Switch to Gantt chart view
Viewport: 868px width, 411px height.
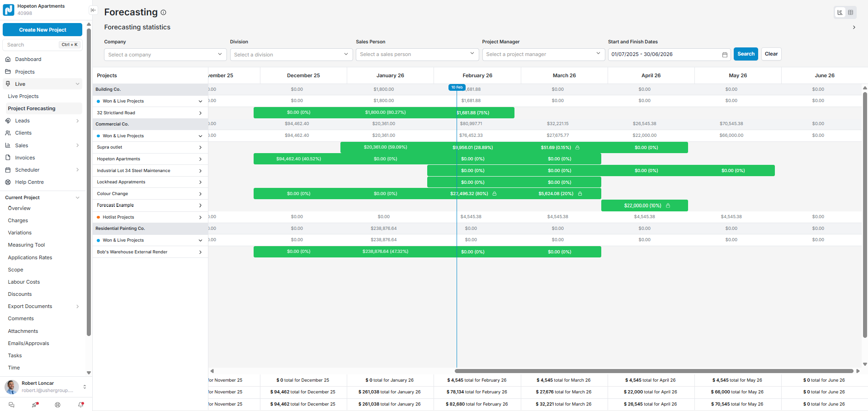[x=840, y=13]
